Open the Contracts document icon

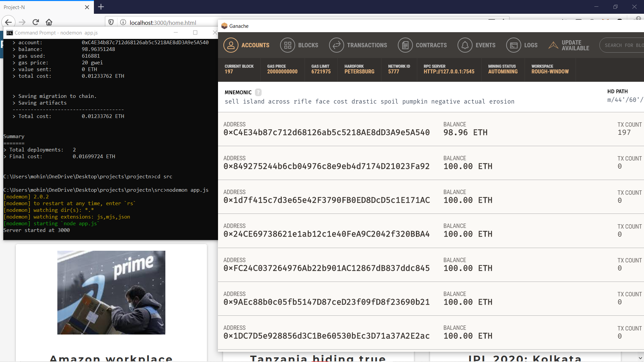coord(405,45)
